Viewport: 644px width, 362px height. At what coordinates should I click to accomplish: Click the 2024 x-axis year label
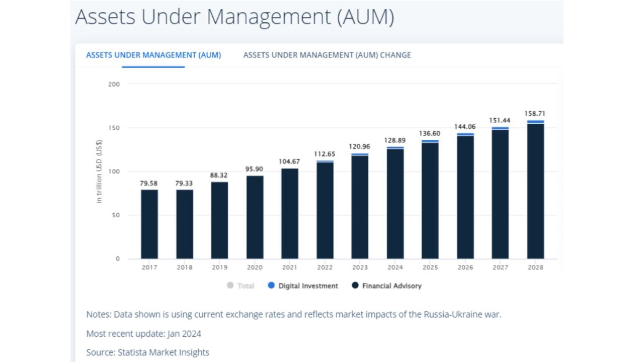coord(395,267)
